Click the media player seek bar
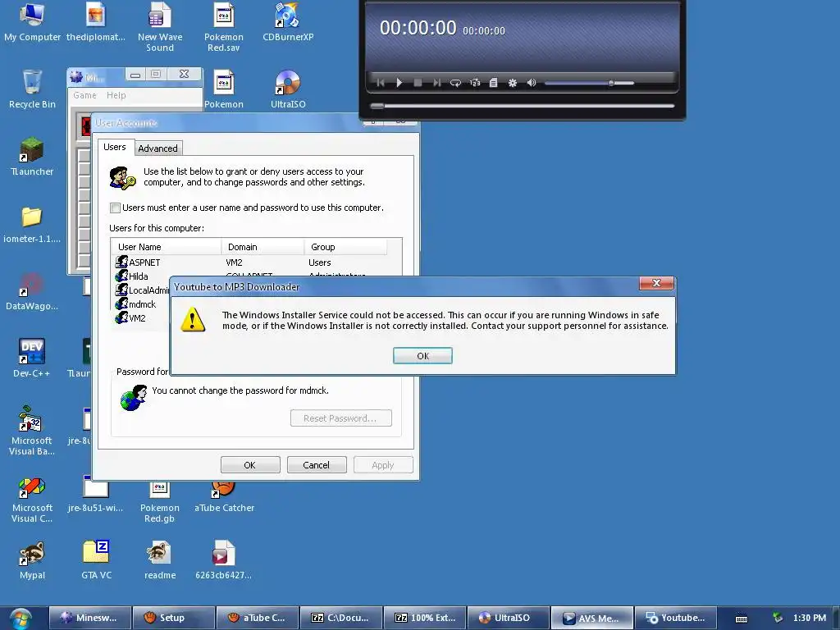The width and height of the screenshot is (840, 630). point(522,106)
